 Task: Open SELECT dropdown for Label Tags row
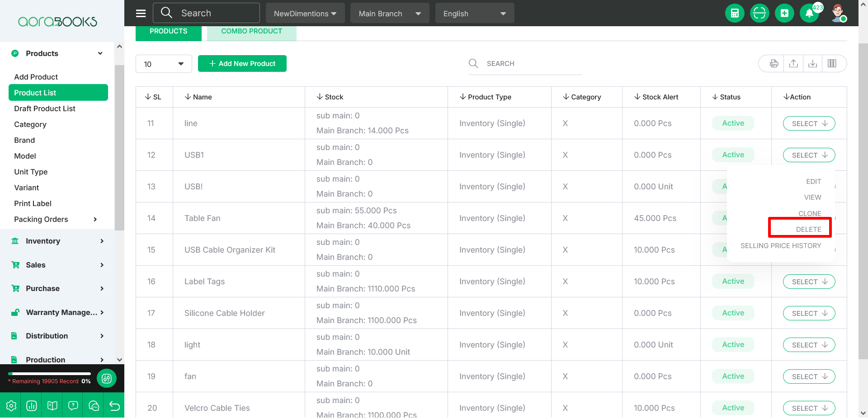pos(809,282)
